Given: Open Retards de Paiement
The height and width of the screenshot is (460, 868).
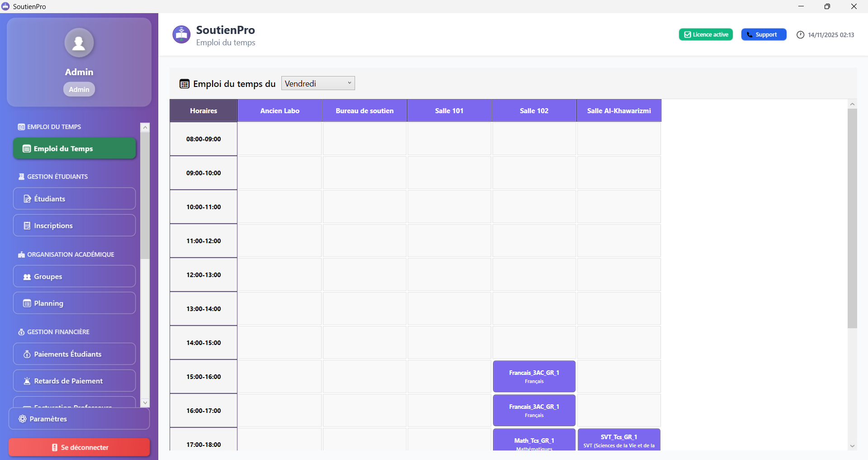Looking at the screenshot, I should (x=74, y=380).
